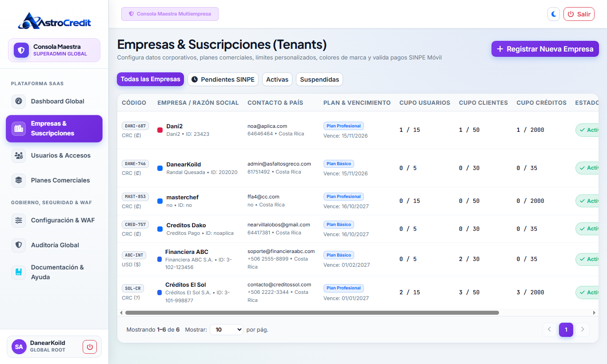Select page 1 in pagination
The height and width of the screenshot is (364, 607).
[566, 330]
